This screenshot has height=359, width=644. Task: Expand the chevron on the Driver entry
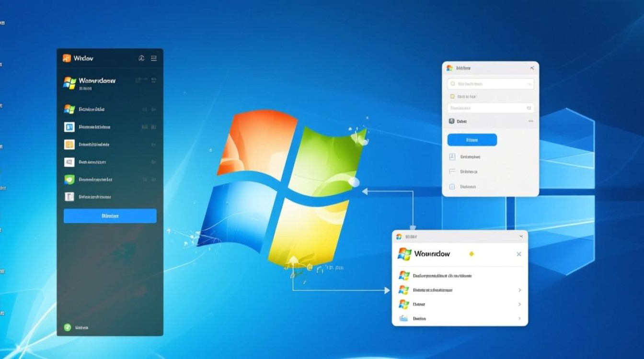tap(519, 304)
